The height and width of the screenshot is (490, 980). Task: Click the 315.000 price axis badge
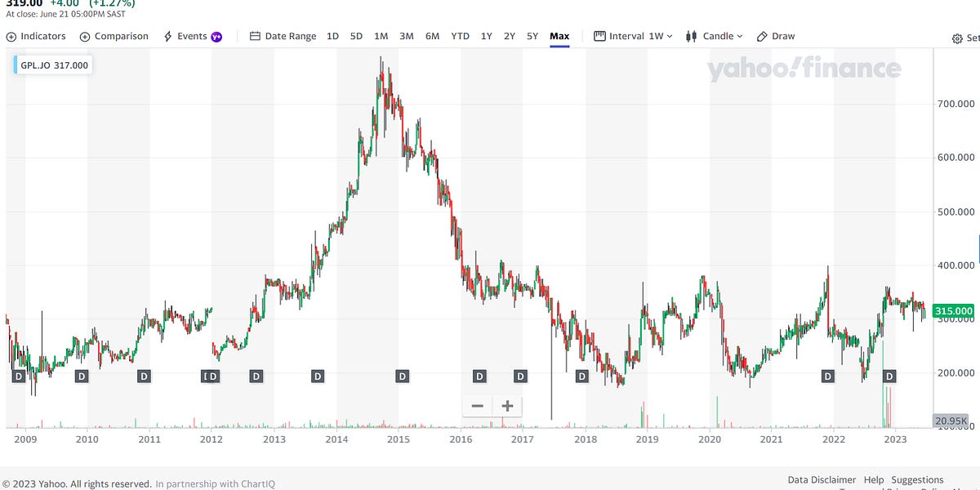point(952,310)
